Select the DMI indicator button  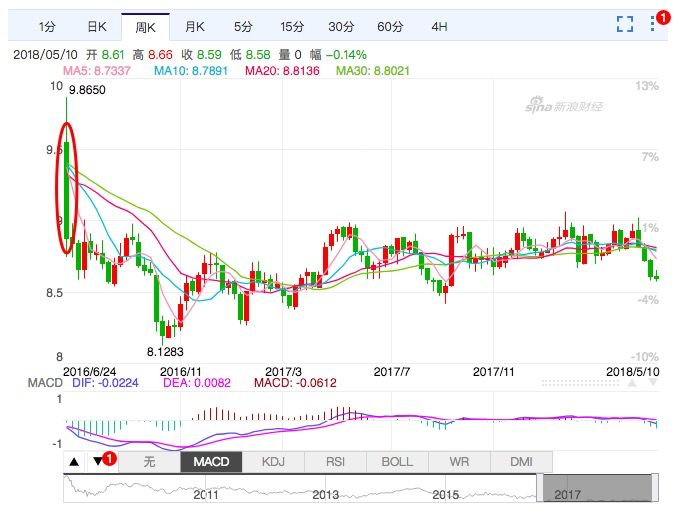click(521, 462)
